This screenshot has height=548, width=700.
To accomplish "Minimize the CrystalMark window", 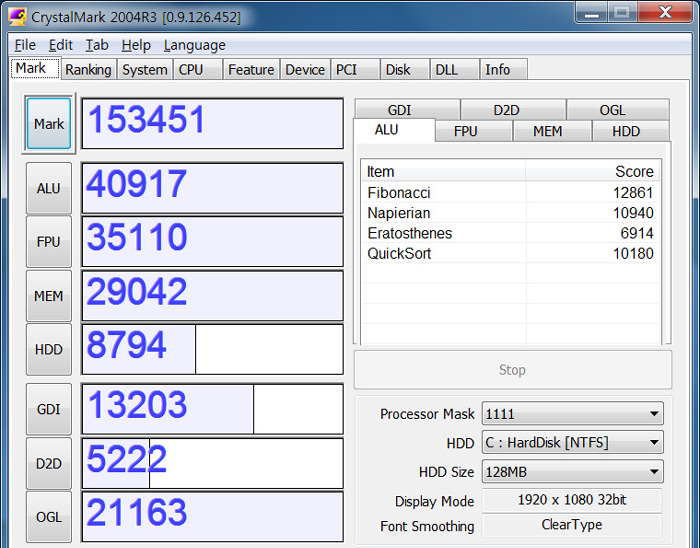I will coord(592,12).
